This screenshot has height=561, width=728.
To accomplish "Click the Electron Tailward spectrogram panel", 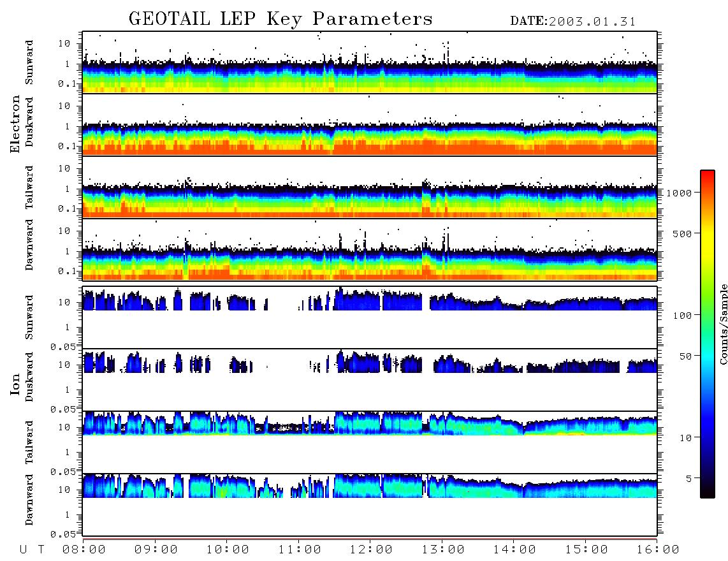I will click(370, 187).
